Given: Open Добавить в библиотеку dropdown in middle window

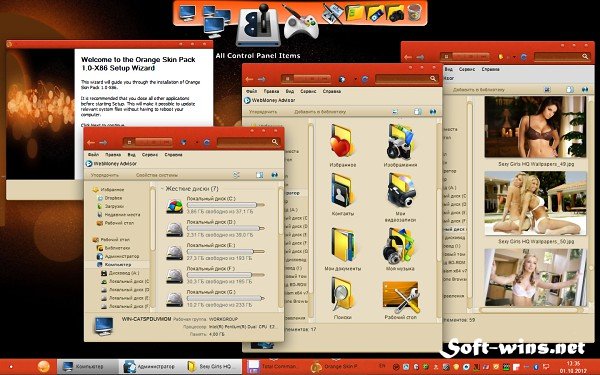Looking at the screenshot, I should pos(320,112).
